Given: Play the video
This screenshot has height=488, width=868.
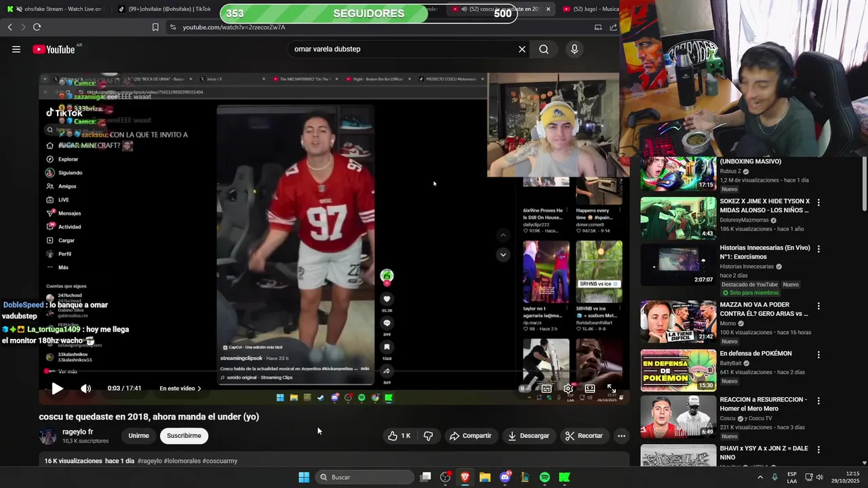Looking at the screenshot, I should [x=57, y=388].
